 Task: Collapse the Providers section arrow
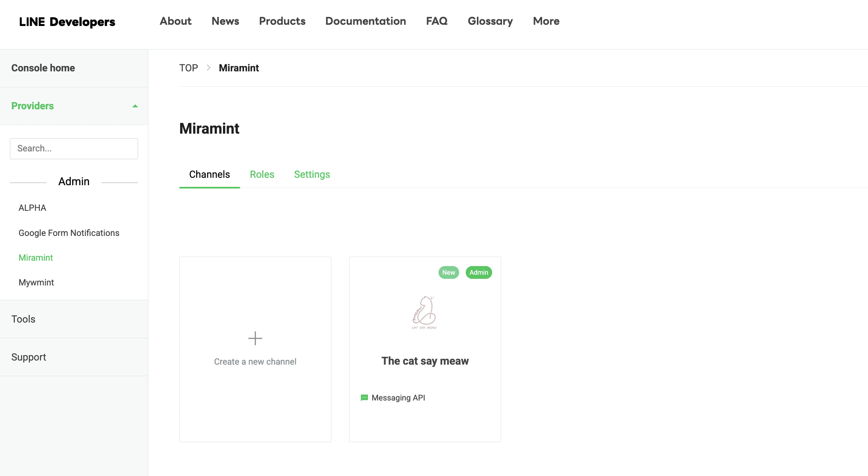click(x=135, y=106)
